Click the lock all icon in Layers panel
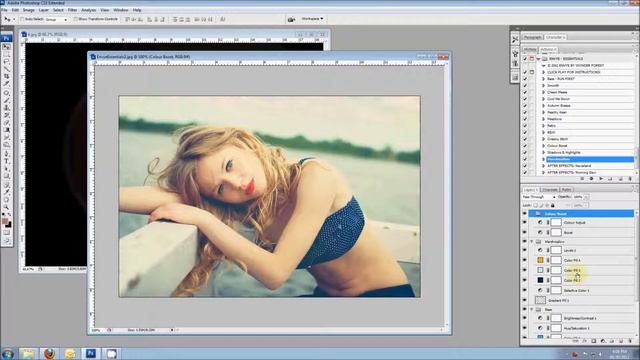The width and height of the screenshot is (640, 360). [553, 205]
